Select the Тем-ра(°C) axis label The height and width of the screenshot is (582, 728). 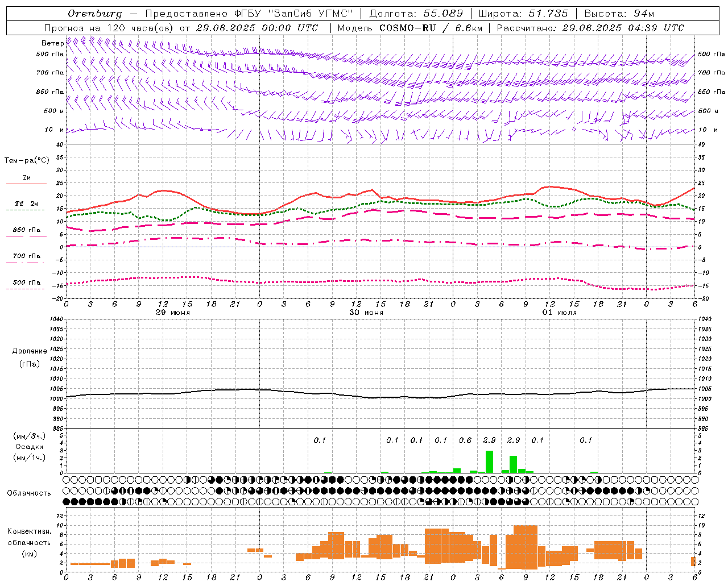27,161
